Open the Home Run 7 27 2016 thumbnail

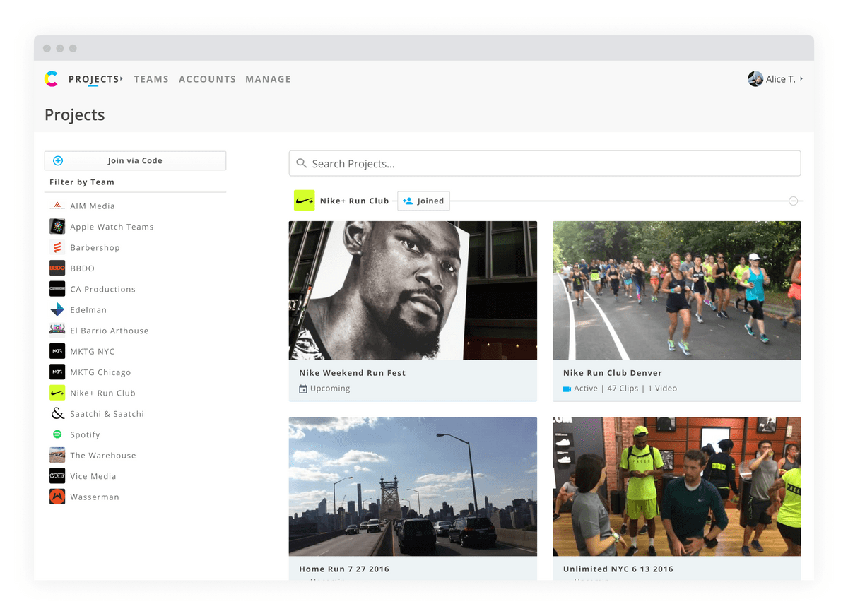click(413, 487)
